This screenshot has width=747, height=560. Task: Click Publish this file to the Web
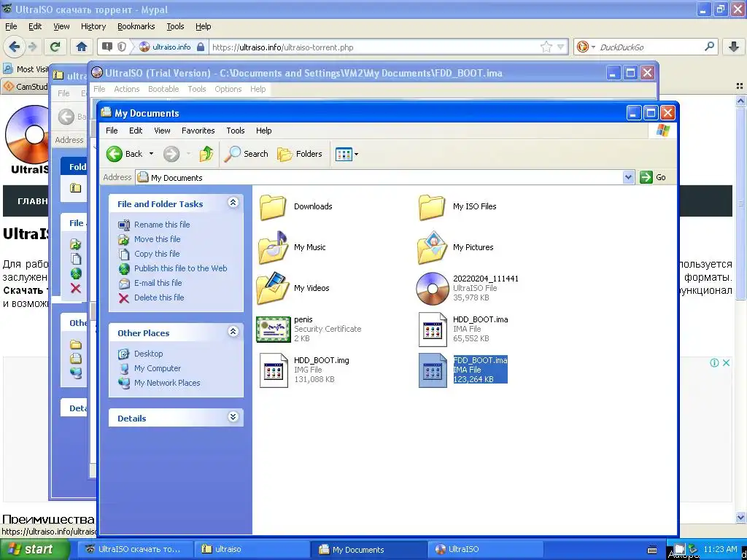coord(181,268)
